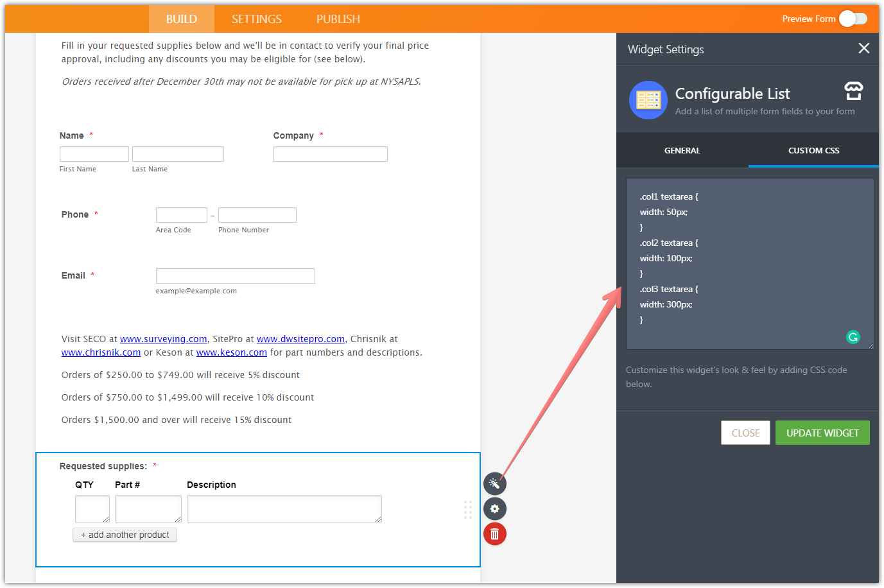Screen dimensions: 884x588
Task: Focus the Description textarea
Action: pyautogui.click(x=284, y=508)
